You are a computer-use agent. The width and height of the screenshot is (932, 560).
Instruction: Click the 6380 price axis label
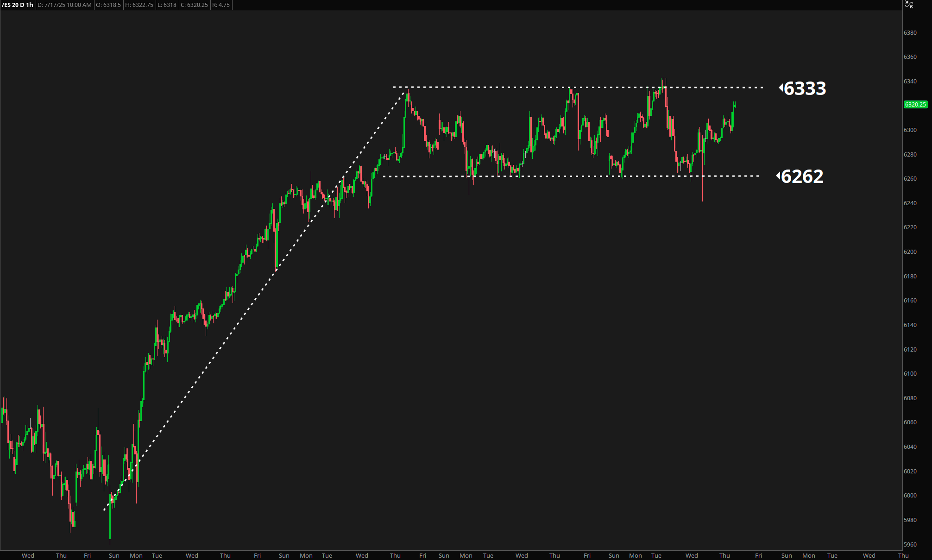tap(910, 33)
